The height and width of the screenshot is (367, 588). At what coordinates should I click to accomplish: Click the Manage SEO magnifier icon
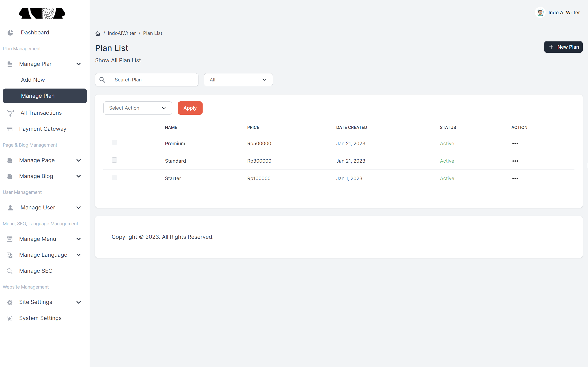[x=10, y=271]
